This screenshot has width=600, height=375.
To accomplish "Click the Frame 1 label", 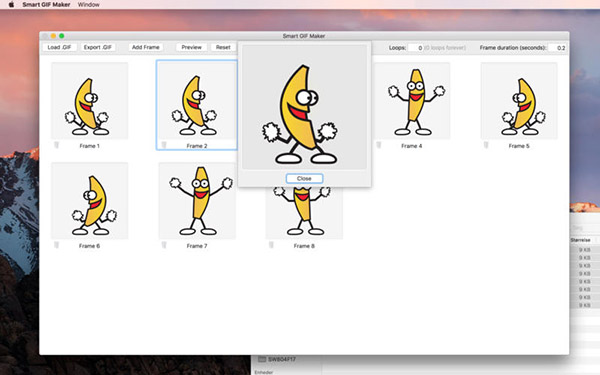I will point(90,146).
